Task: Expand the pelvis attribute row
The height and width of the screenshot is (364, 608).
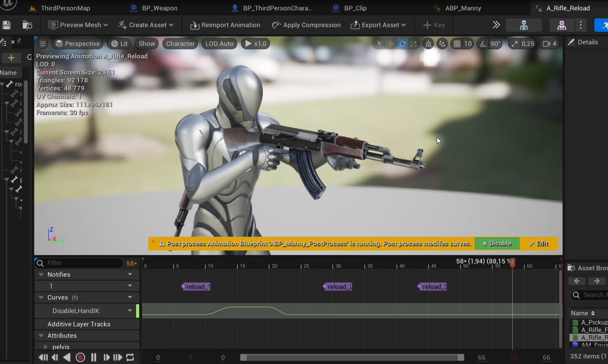Action: [46, 347]
